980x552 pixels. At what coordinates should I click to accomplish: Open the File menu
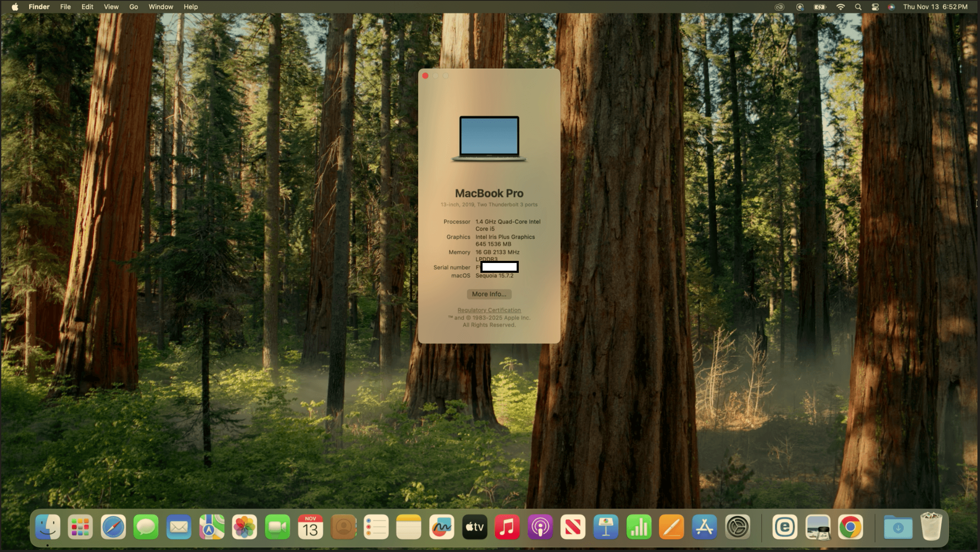coord(65,7)
